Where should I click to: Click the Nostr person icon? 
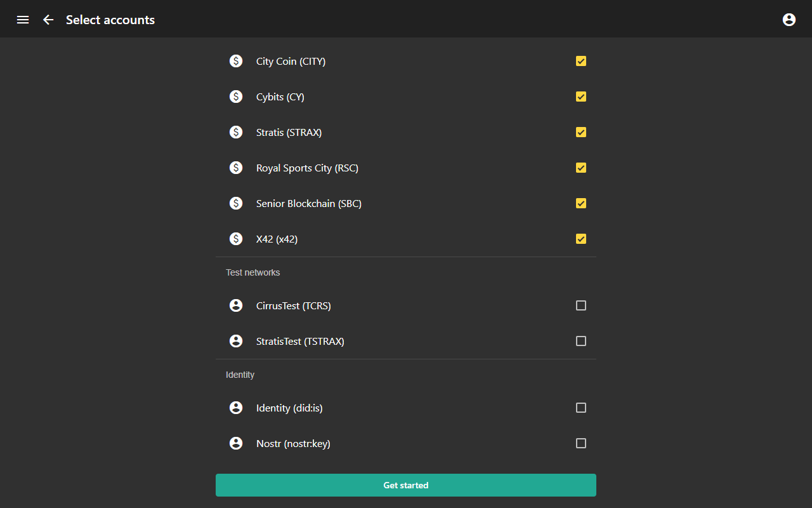pos(236,443)
